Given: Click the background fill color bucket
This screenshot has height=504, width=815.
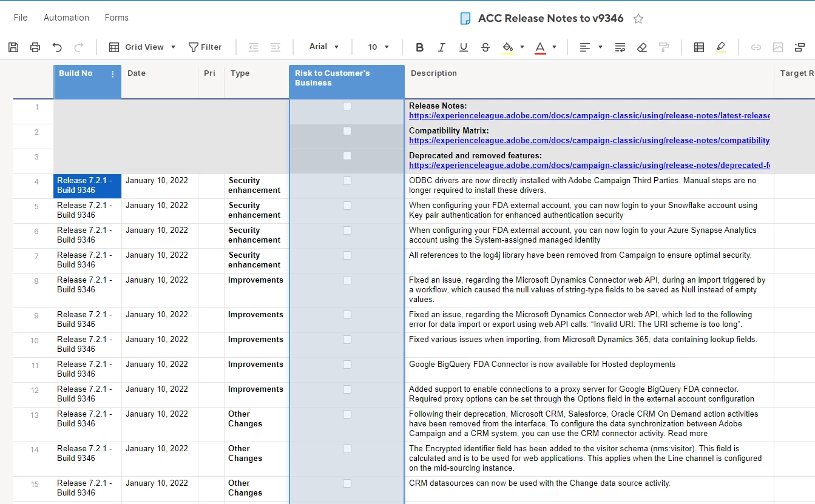Looking at the screenshot, I should (508, 47).
